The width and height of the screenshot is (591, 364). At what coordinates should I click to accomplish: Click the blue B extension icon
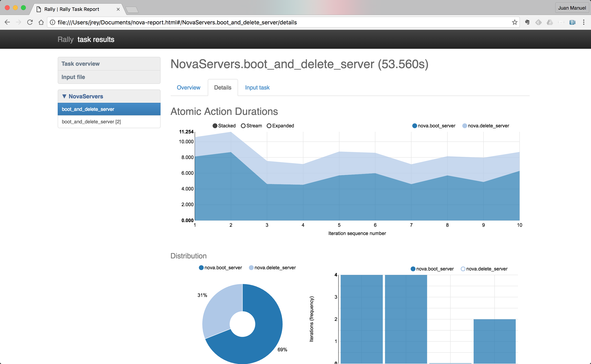pos(572,22)
